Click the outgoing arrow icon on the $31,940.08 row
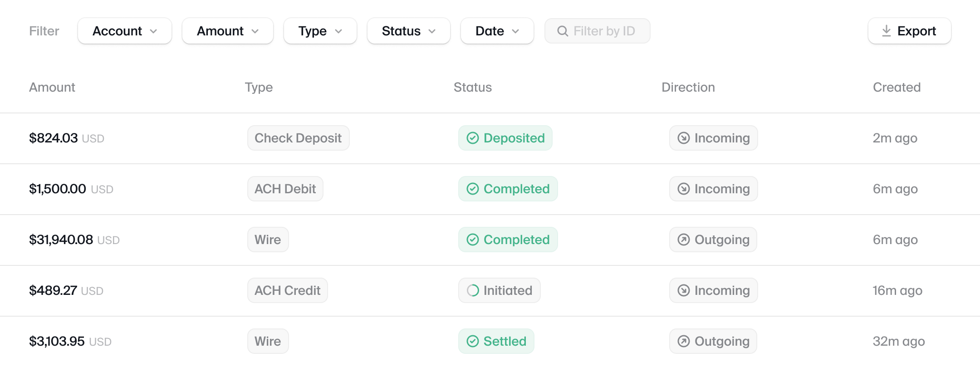Screen dimensions: 980x372 pyautogui.click(x=684, y=240)
